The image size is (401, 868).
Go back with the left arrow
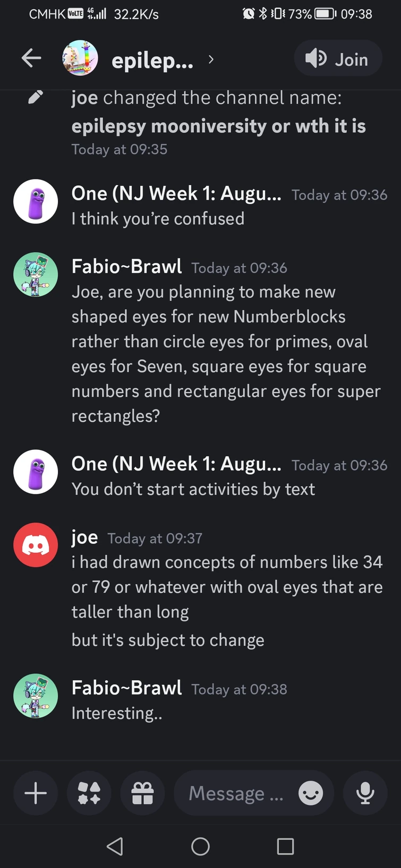tap(31, 59)
